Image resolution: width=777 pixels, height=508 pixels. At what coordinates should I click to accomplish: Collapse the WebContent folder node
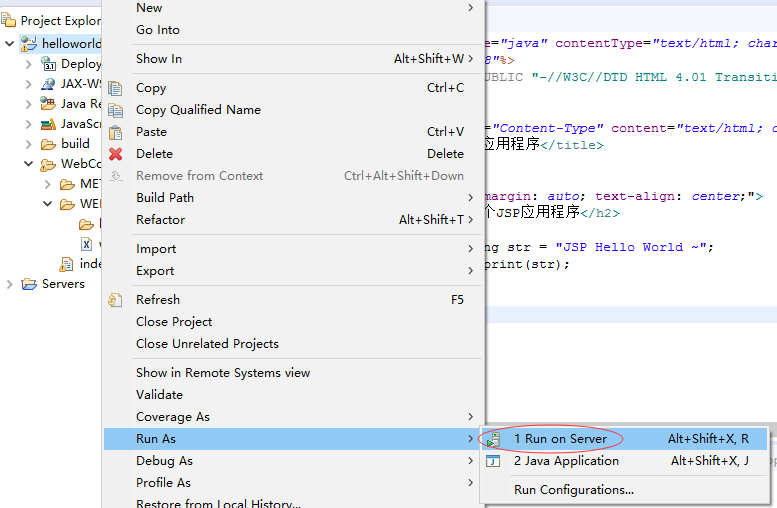point(29,164)
